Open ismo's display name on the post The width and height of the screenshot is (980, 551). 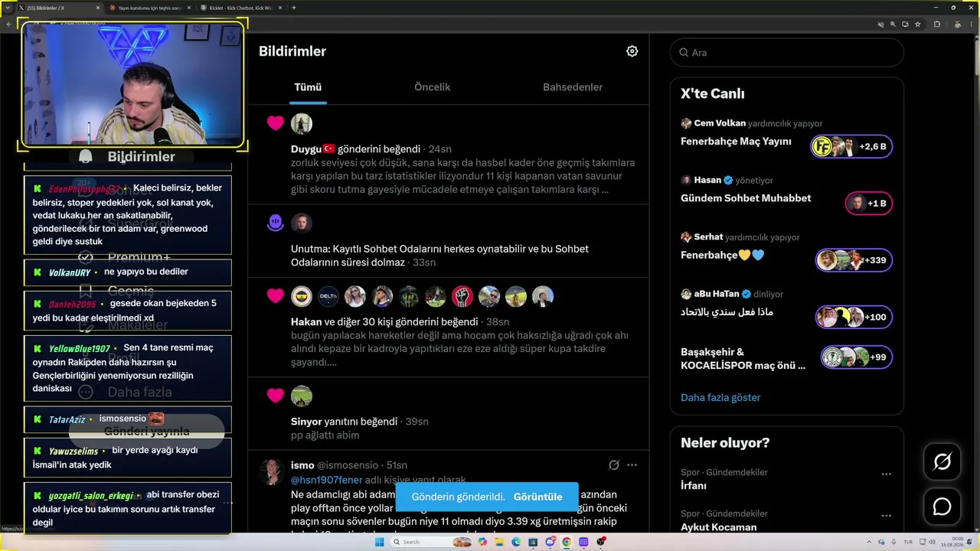302,465
